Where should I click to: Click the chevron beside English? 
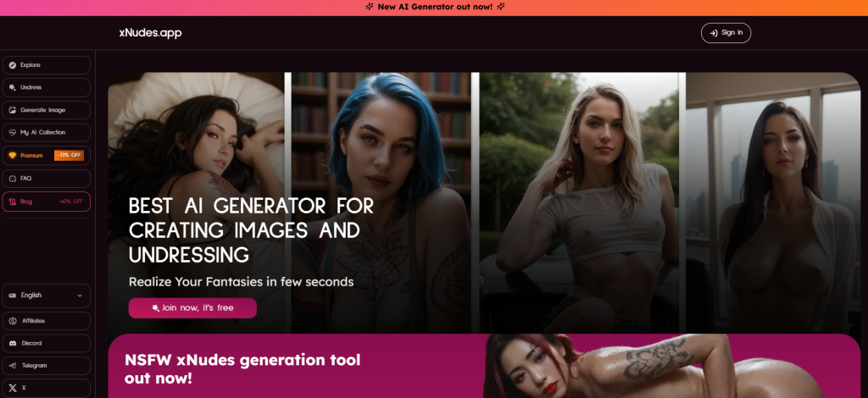pyautogui.click(x=80, y=296)
